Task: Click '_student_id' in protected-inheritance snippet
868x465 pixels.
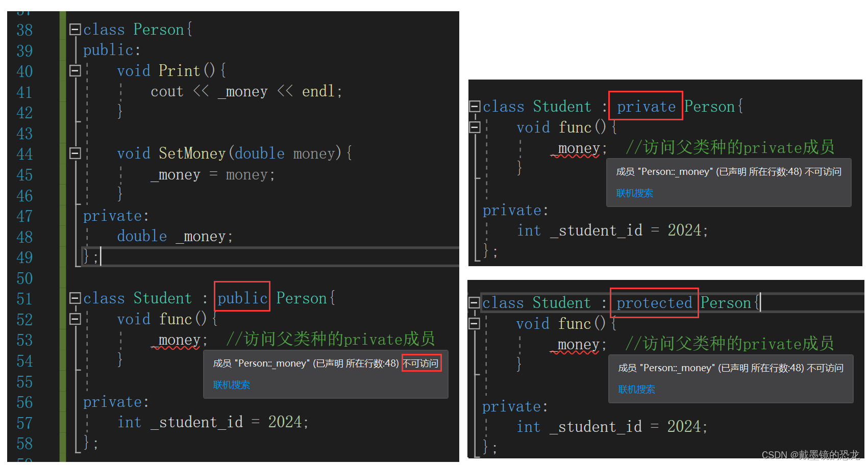Action: tap(596, 427)
